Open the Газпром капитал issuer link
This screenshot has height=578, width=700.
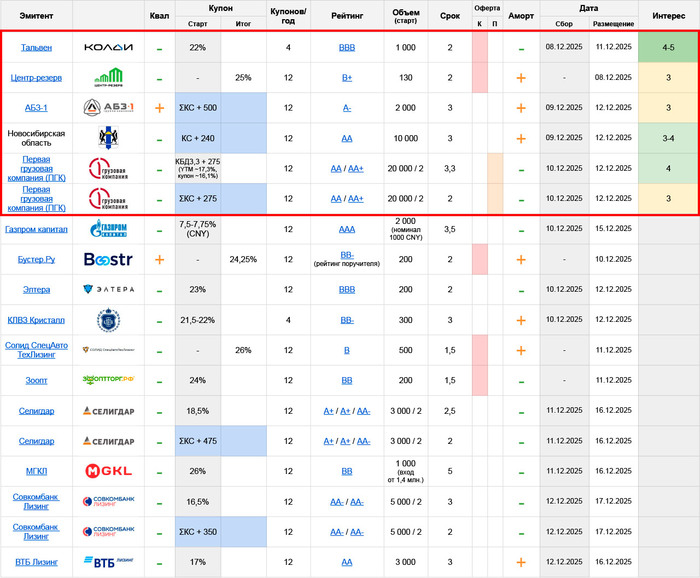37,229
